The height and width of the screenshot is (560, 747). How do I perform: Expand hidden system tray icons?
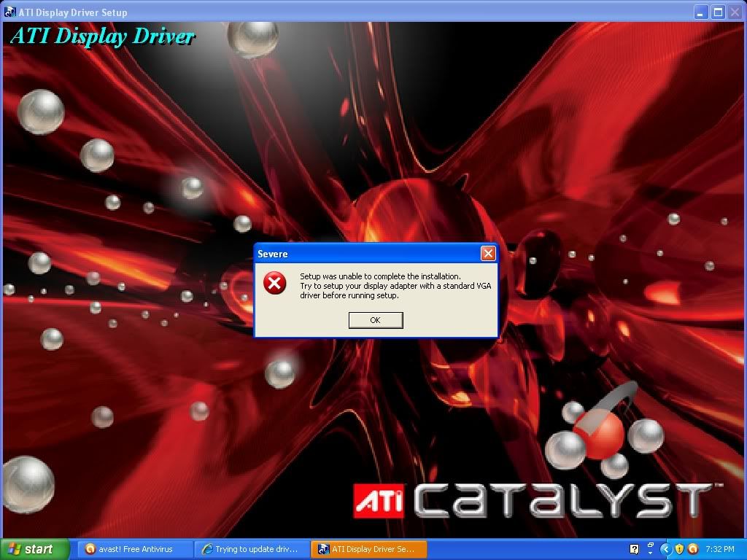(665, 549)
